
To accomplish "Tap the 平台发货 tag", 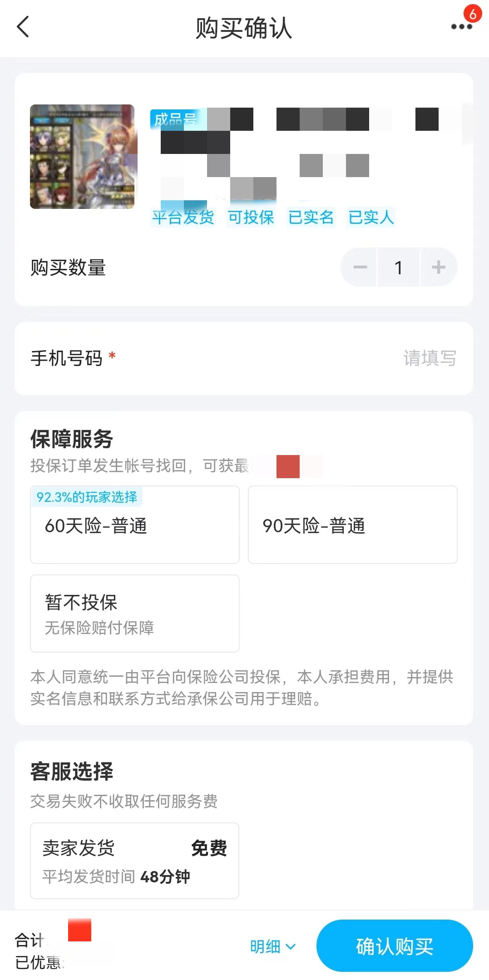I will pos(183,217).
